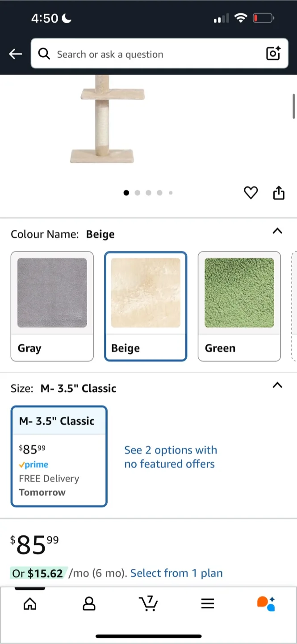This screenshot has height=644, width=297.
Task: Collapse the Colour Name section
Action: (x=277, y=231)
